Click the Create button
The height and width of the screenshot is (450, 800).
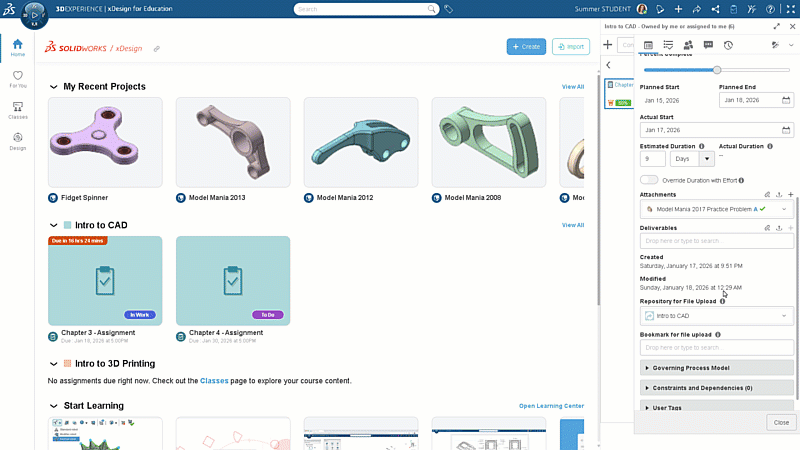[526, 47]
